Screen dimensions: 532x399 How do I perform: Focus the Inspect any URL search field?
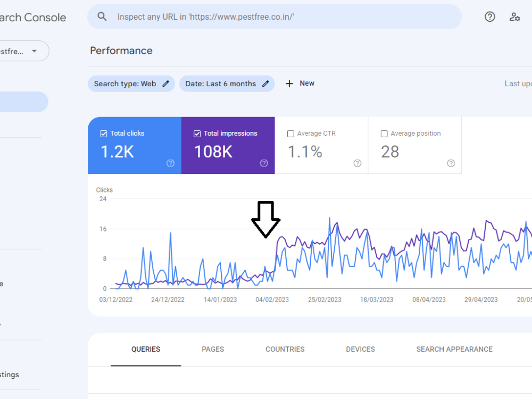(275, 16)
